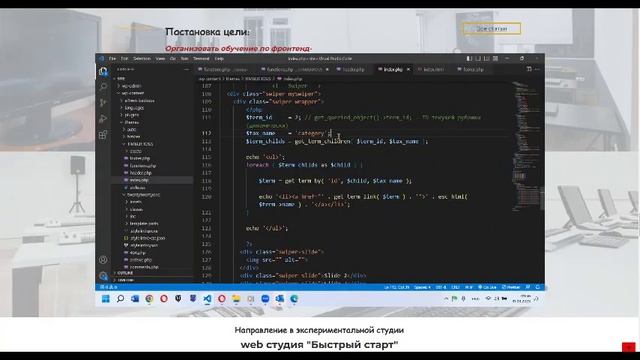
Task: Collapse the twentytwentyone folder chevron
Action: [124, 195]
